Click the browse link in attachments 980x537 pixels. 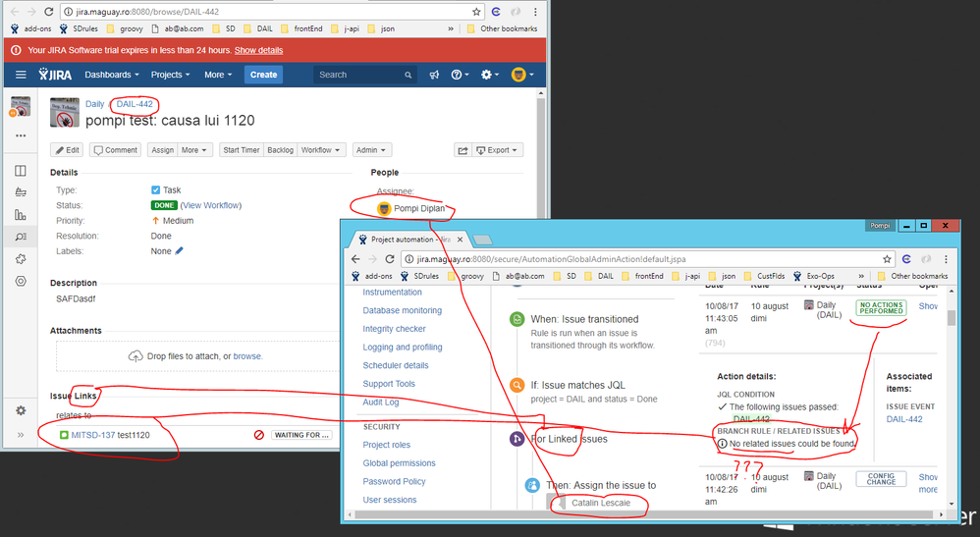[247, 356]
